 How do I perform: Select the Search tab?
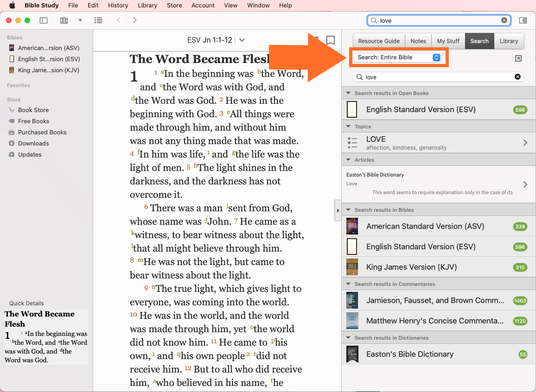tap(479, 41)
